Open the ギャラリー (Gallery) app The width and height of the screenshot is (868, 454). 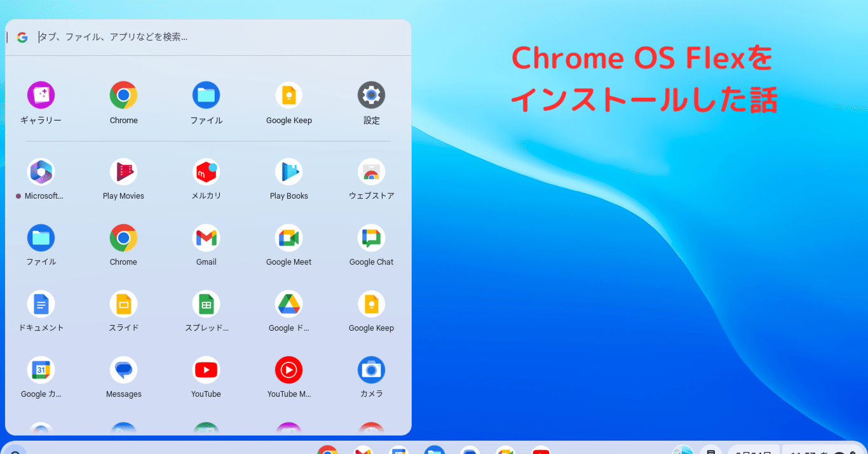tap(41, 94)
